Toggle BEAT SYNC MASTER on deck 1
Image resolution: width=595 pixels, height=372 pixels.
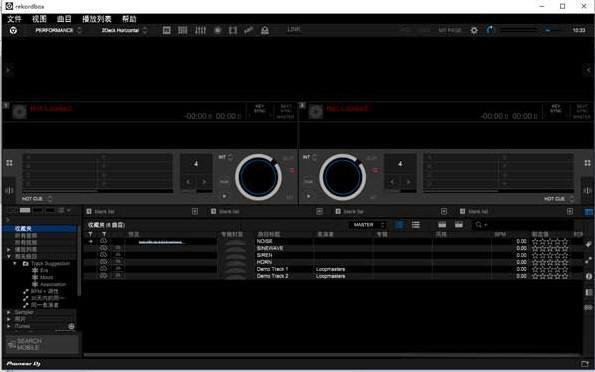click(x=285, y=112)
